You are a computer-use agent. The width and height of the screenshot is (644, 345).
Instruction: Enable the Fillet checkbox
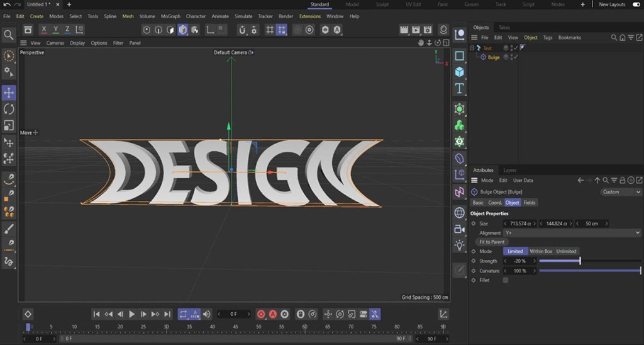tap(505, 280)
